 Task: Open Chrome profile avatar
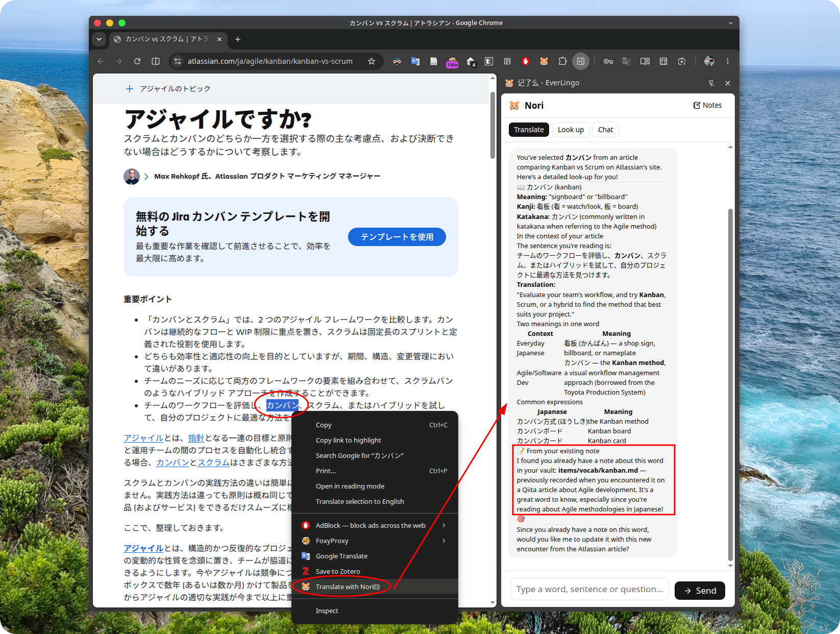pos(709,61)
